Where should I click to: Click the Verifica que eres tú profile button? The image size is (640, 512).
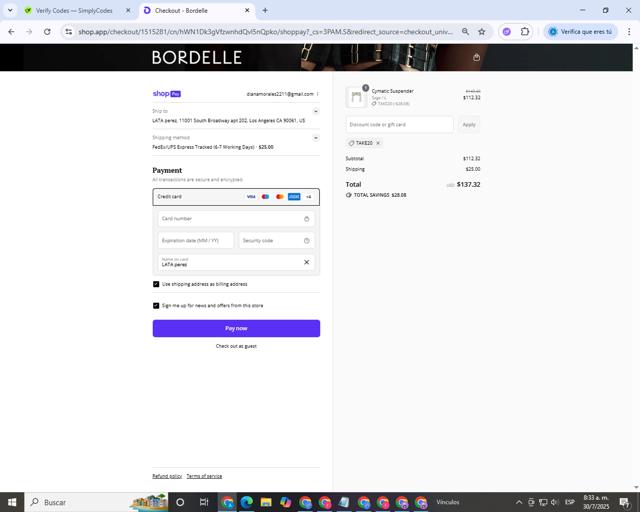580,31
